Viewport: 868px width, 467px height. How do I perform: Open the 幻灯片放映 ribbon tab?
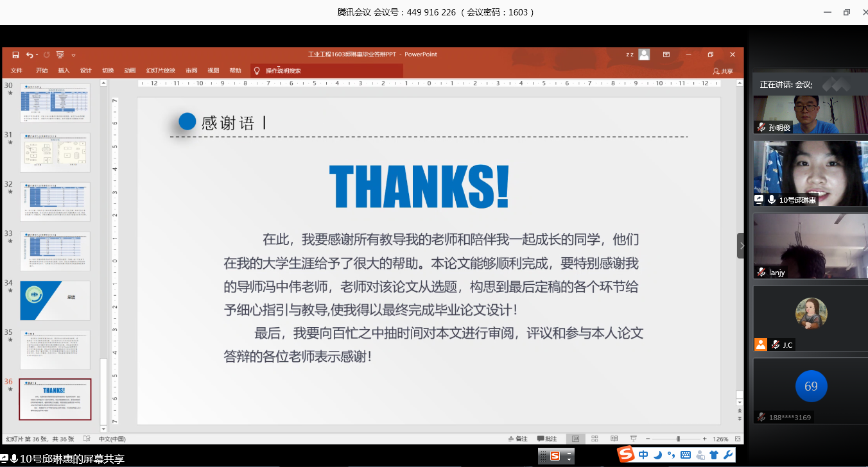click(x=161, y=71)
